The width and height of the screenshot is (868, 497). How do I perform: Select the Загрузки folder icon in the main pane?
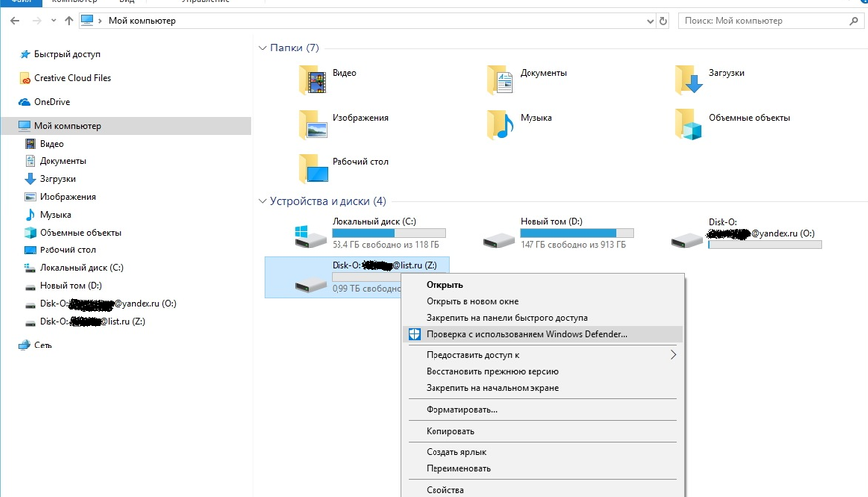688,78
